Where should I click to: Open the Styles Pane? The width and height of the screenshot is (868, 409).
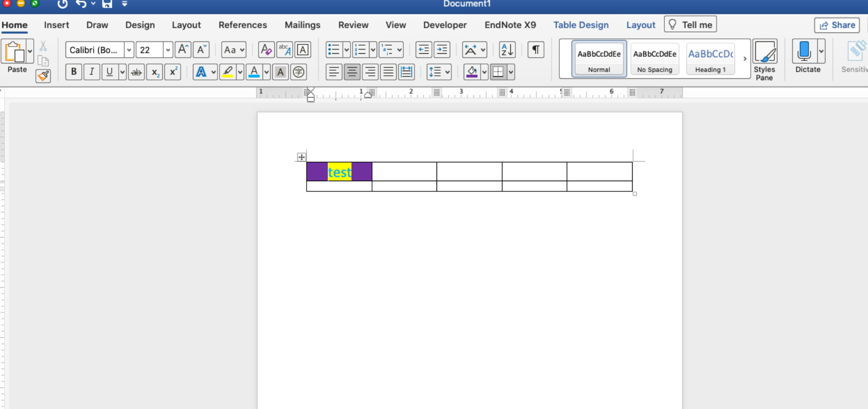tap(764, 60)
